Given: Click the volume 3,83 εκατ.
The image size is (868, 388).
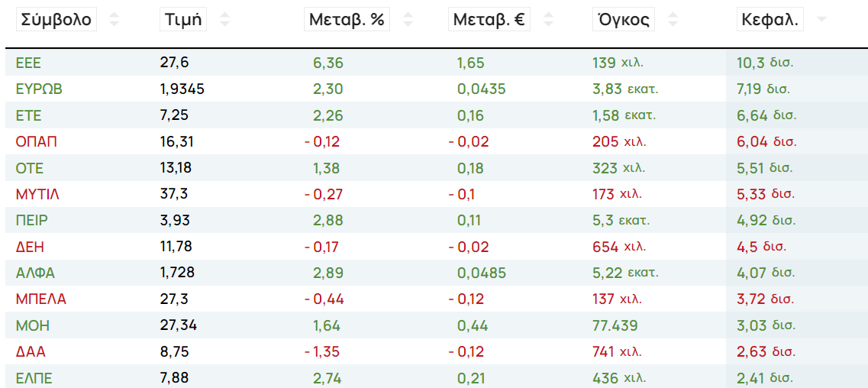Looking at the screenshot, I should click(625, 89).
